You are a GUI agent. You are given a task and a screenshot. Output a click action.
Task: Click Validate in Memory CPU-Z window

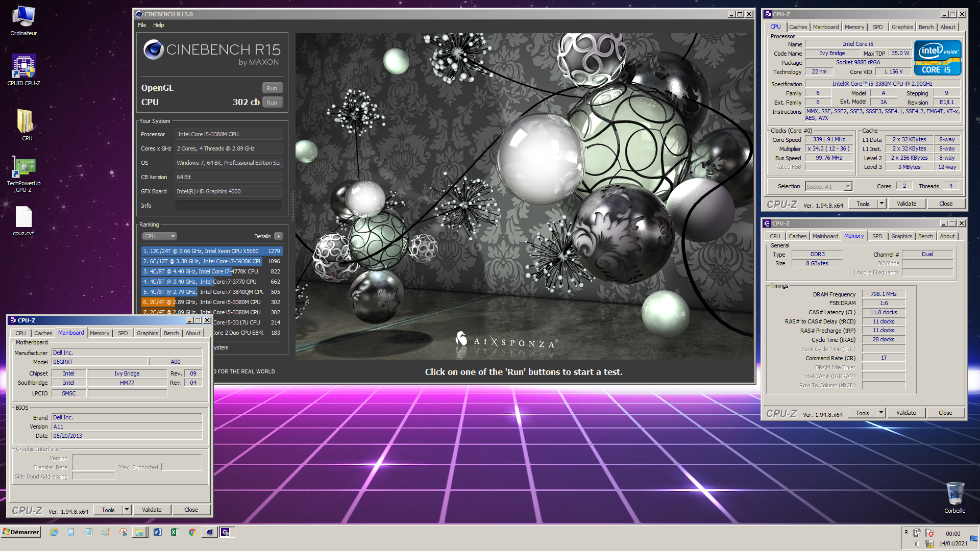pyautogui.click(x=906, y=413)
